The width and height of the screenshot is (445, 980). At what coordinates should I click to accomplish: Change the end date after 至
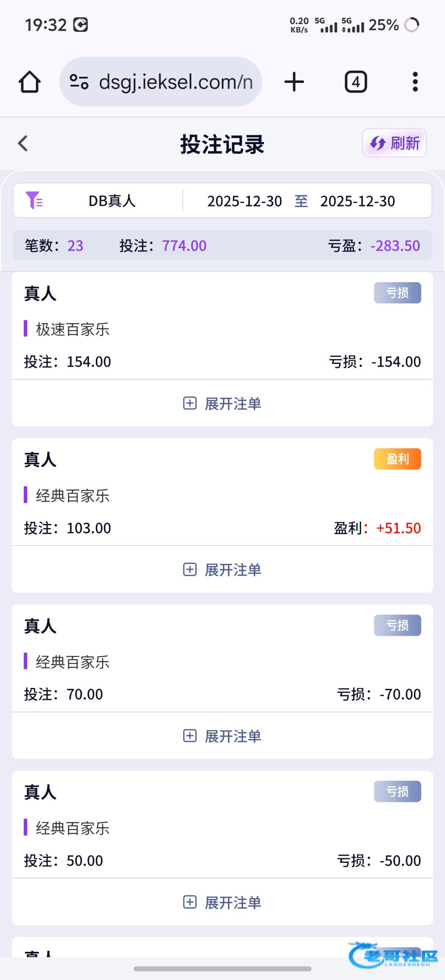pos(357,201)
